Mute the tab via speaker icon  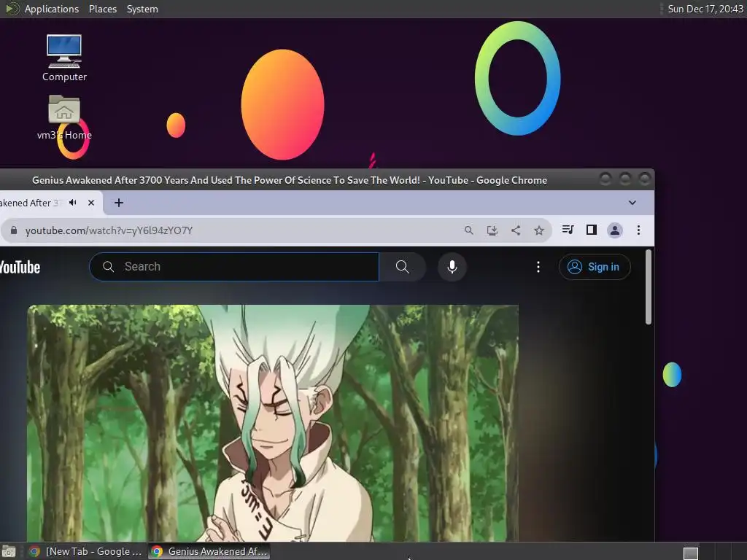(x=73, y=203)
